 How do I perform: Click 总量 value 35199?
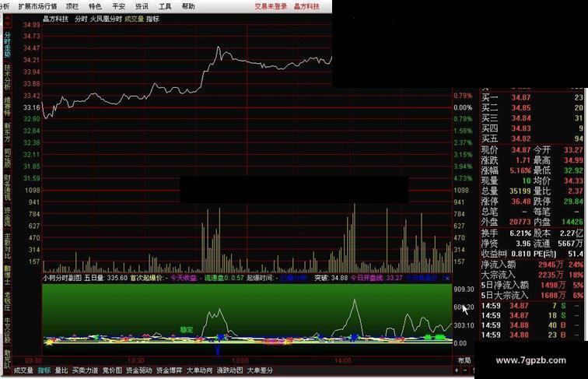pyautogui.click(x=520, y=191)
